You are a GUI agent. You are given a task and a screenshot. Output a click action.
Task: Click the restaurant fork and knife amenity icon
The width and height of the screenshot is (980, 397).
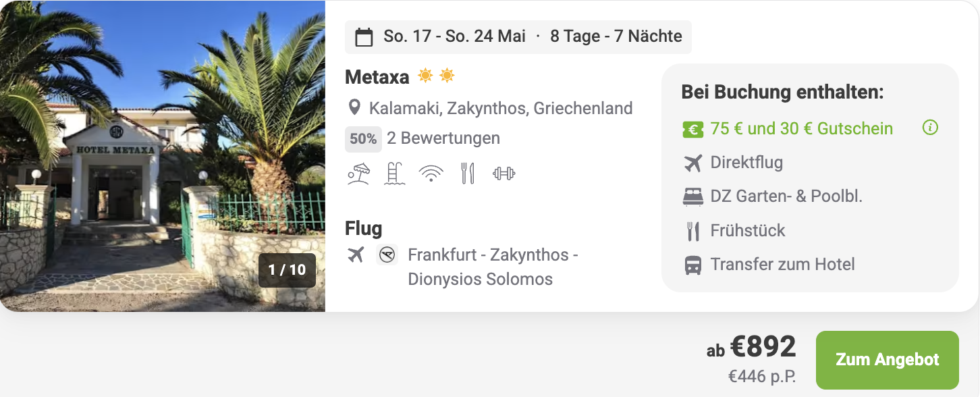[467, 174]
